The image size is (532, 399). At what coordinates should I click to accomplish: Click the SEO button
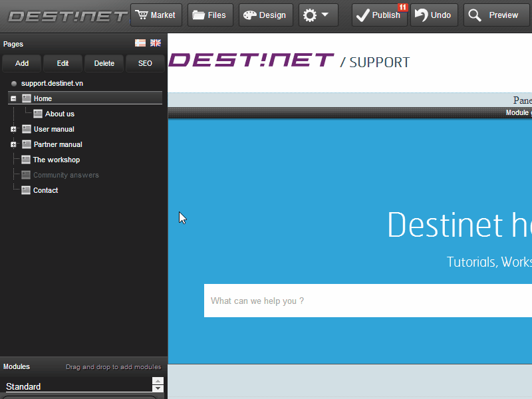145,63
